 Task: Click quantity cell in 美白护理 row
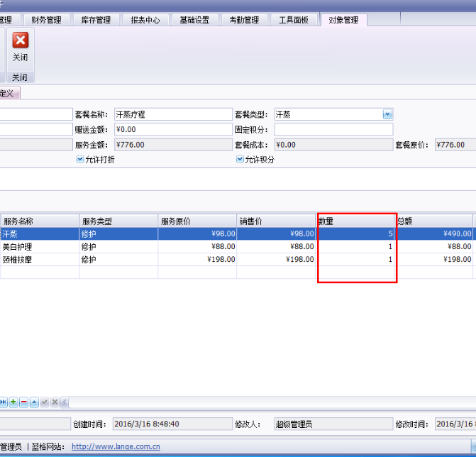tap(355, 246)
